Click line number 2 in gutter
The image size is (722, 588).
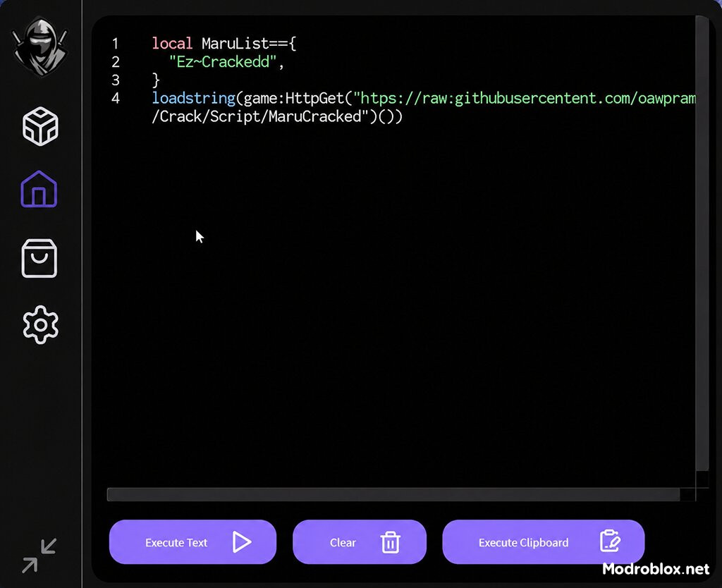(x=115, y=62)
